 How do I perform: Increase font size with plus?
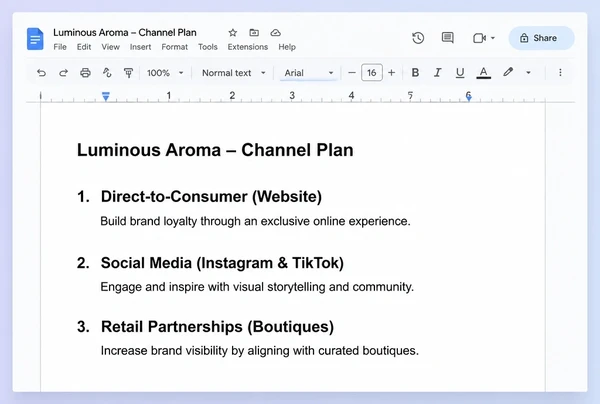(391, 73)
